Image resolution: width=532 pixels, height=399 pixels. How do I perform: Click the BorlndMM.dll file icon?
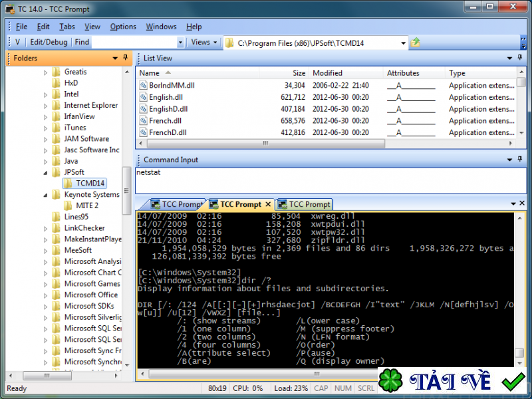point(144,85)
